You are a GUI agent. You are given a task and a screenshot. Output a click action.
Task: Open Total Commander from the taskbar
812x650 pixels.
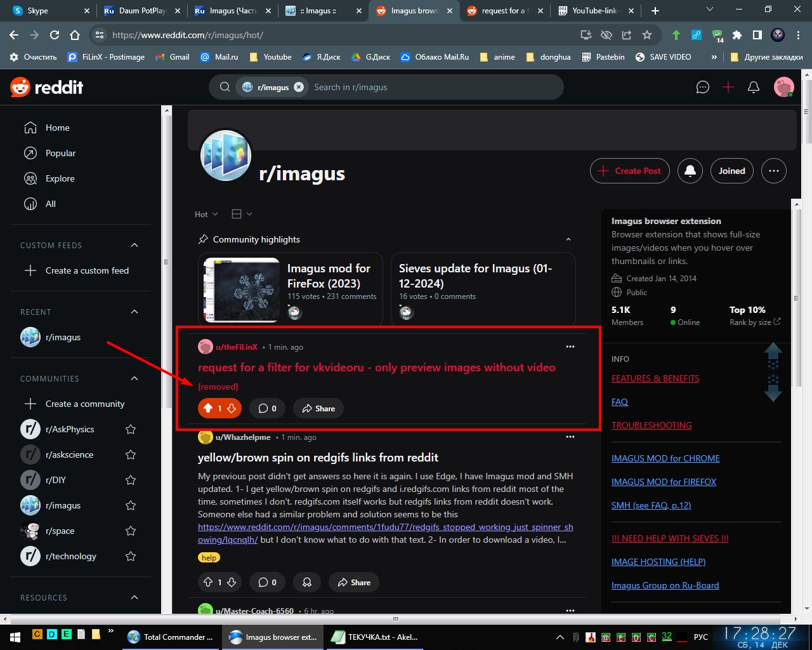pyautogui.click(x=171, y=637)
